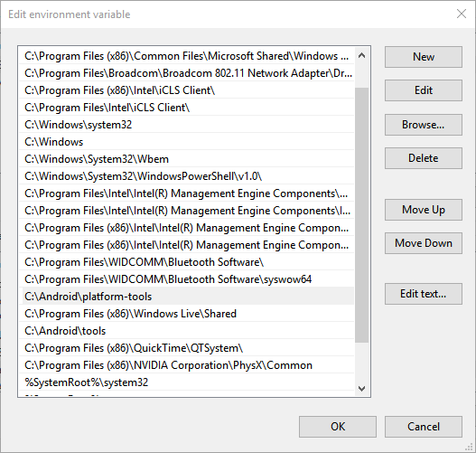The image size is (476, 453).
Task: Move the selected entry up
Action: pyautogui.click(x=424, y=210)
